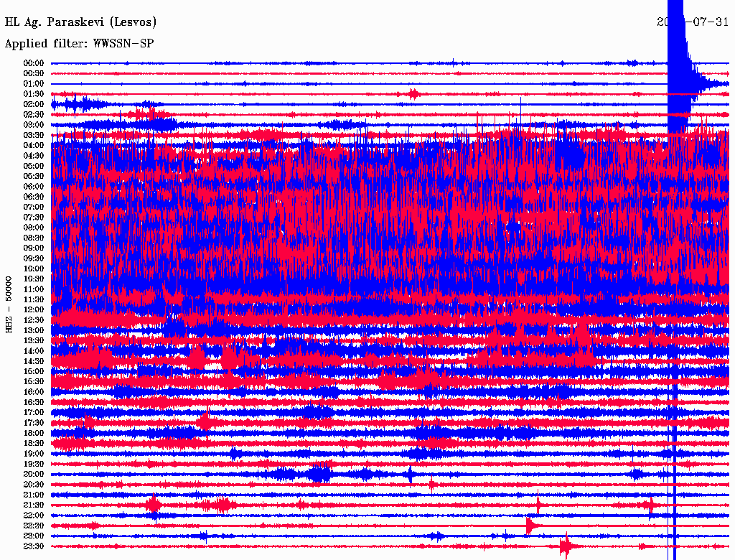Choose the 19:00 time label
The height and width of the screenshot is (560, 735).
coord(34,454)
